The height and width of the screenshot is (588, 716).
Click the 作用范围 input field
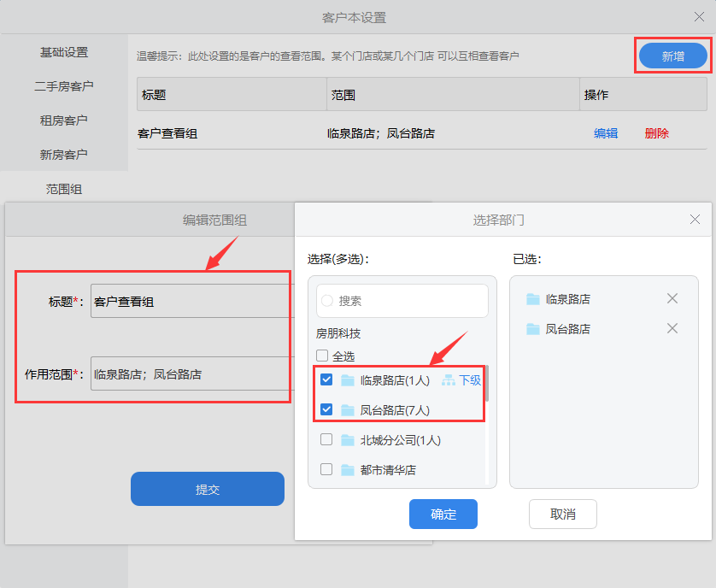pos(191,373)
